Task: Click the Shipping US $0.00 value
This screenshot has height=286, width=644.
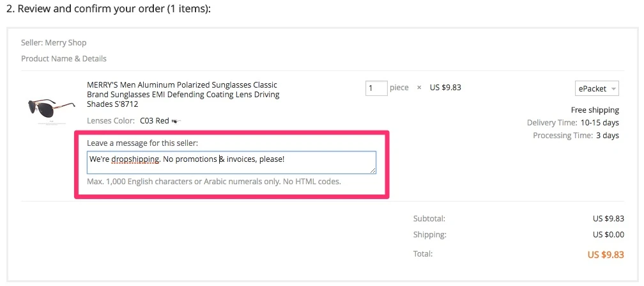Action: tap(608, 235)
